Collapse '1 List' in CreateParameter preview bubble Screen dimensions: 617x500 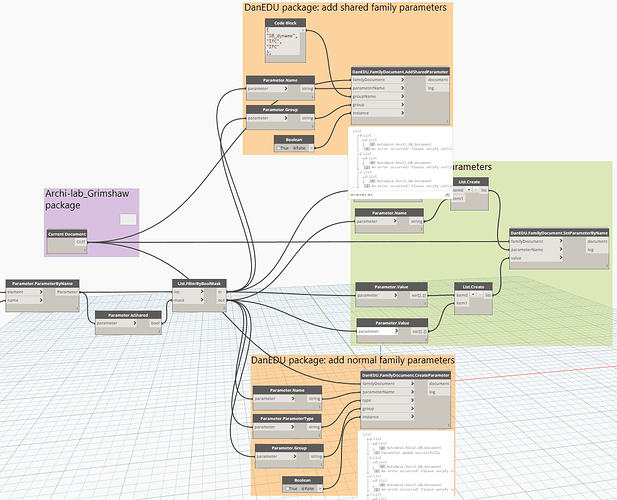click(370, 458)
